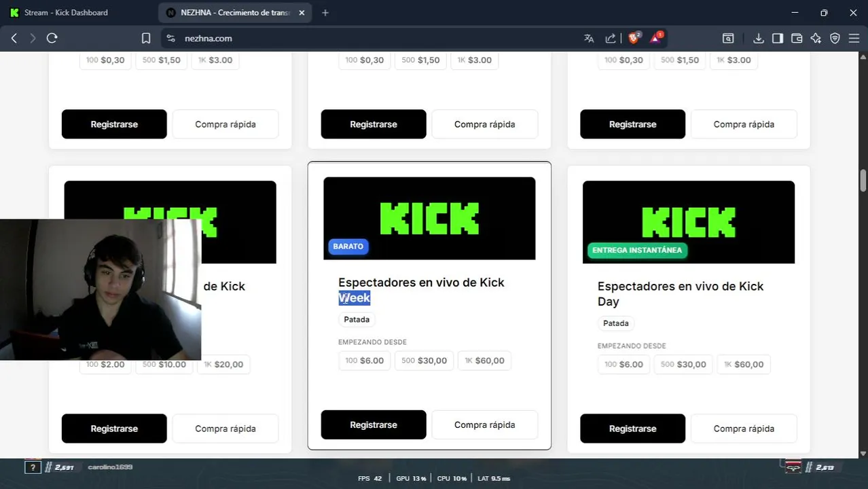Close the NEZHNA tab
The image size is (868, 489).
click(302, 12)
